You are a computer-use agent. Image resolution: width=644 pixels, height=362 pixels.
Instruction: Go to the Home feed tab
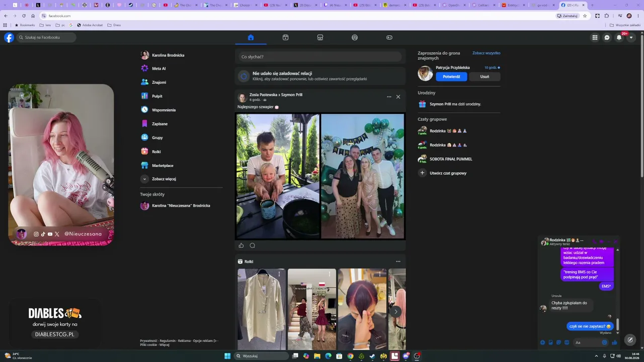pyautogui.click(x=251, y=37)
